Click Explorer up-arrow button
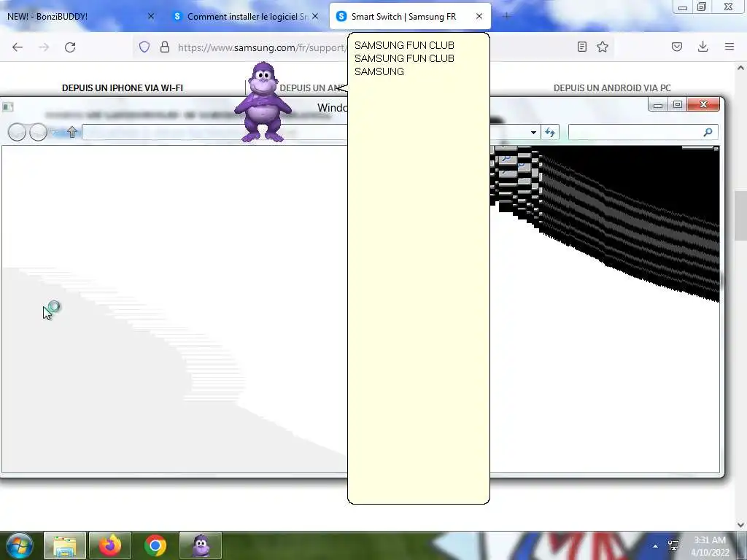Image resolution: width=747 pixels, height=560 pixels. [x=72, y=132]
